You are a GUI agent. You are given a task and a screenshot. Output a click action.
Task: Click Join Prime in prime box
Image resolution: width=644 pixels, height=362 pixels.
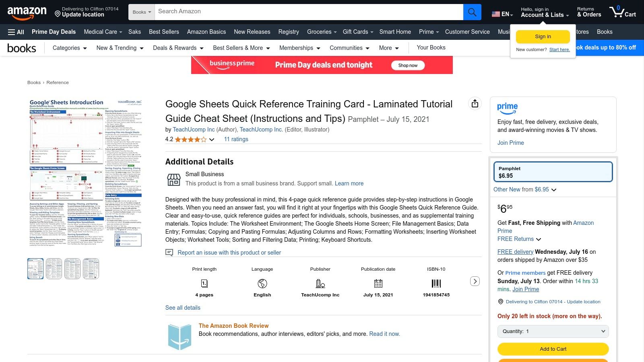(x=511, y=143)
